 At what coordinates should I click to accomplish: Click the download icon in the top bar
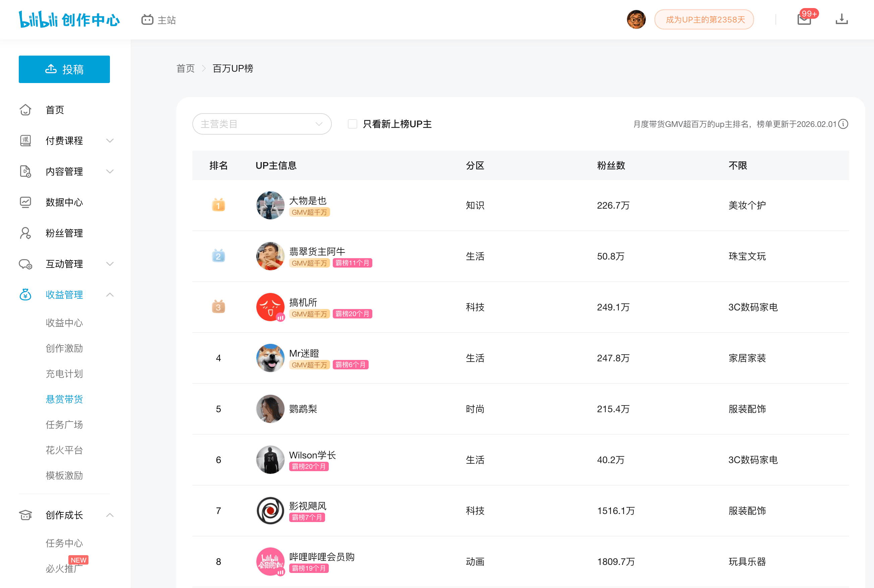842,19
